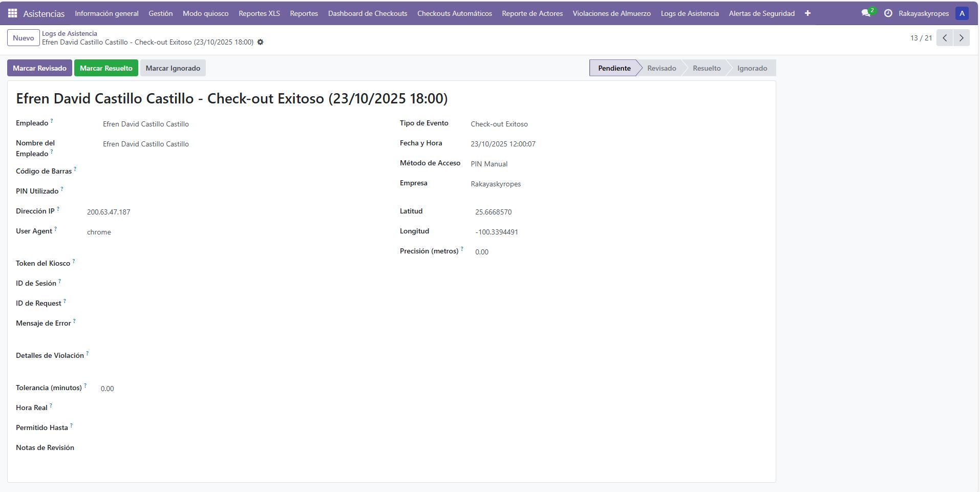This screenshot has height=492, width=980.
Task: Click the Logs de Asistencia breadcrumb link
Action: 69,33
